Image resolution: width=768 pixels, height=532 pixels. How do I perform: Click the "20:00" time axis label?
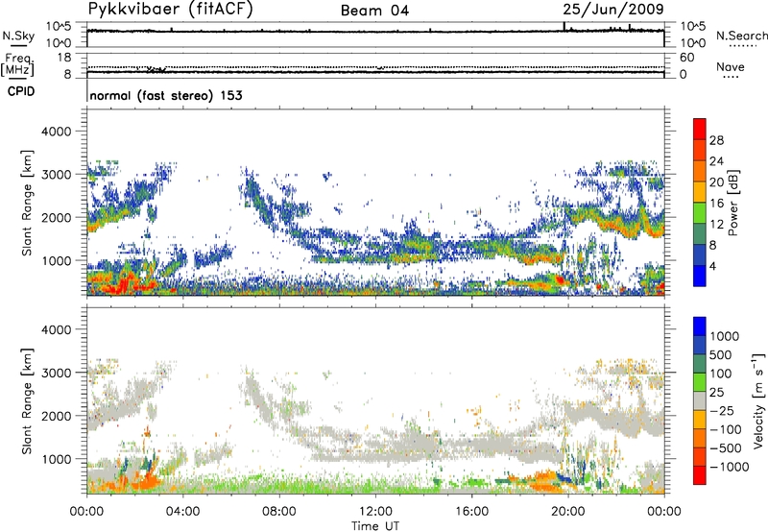[x=567, y=512]
